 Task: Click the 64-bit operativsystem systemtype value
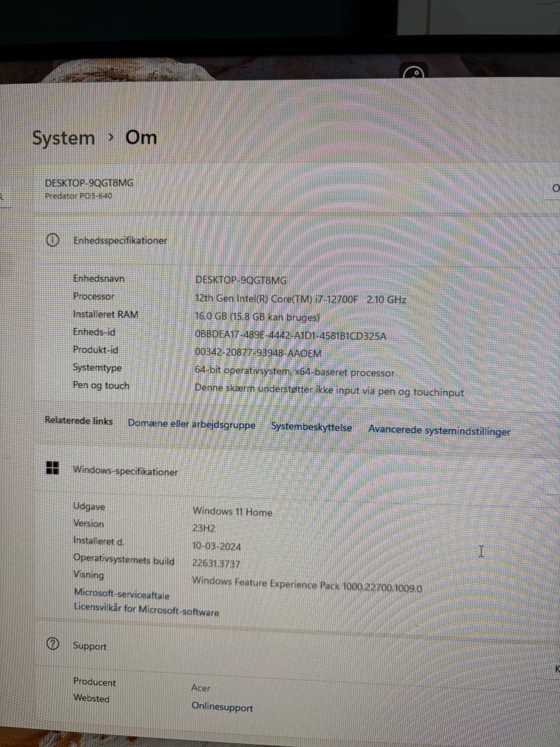pyautogui.click(x=295, y=371)
